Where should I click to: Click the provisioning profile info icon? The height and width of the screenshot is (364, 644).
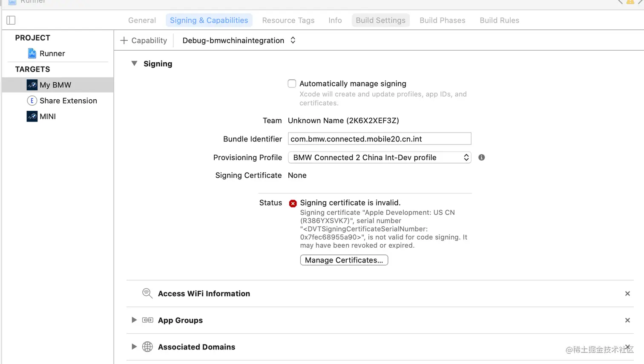(x=481, y=157)
